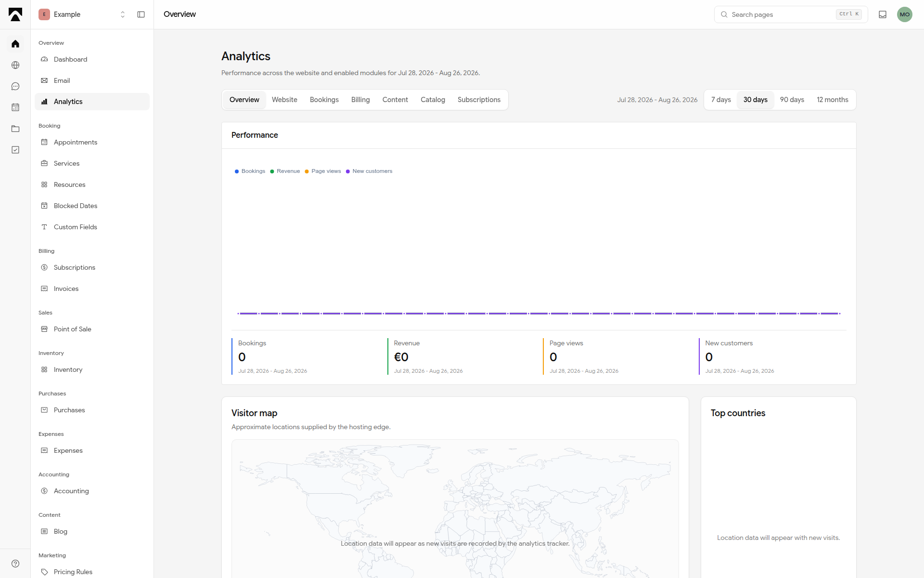Open Blog in the sidebar

(92, 531)
